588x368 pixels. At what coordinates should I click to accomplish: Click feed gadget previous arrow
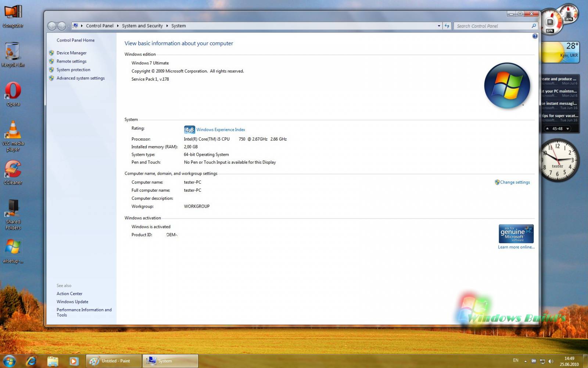click(547, 129)
